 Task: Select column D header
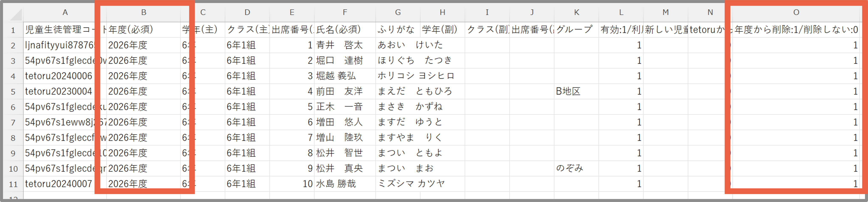[247, 13]
